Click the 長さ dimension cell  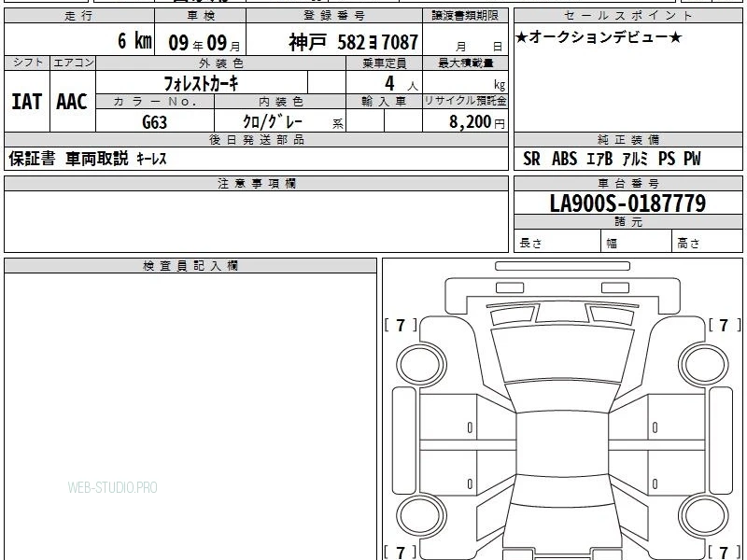[557, 241]
